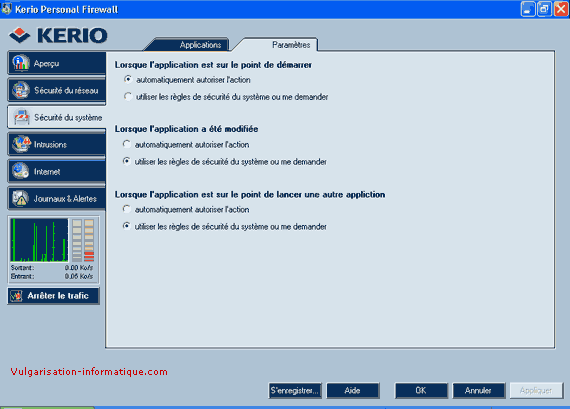Open the Aperçu section

point(57,63)
